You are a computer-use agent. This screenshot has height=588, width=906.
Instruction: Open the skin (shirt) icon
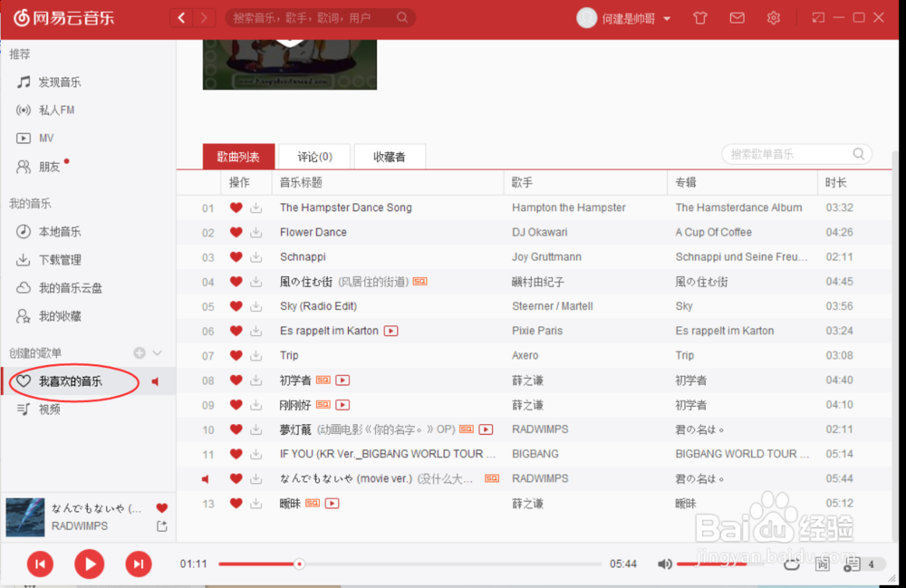pos(700,18)
